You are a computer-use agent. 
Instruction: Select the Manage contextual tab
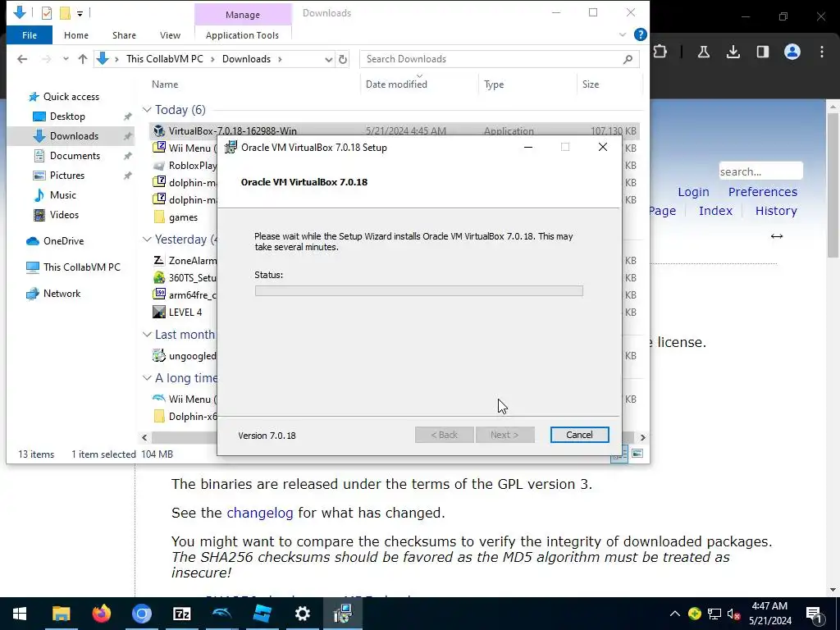(x=243, y=15)
